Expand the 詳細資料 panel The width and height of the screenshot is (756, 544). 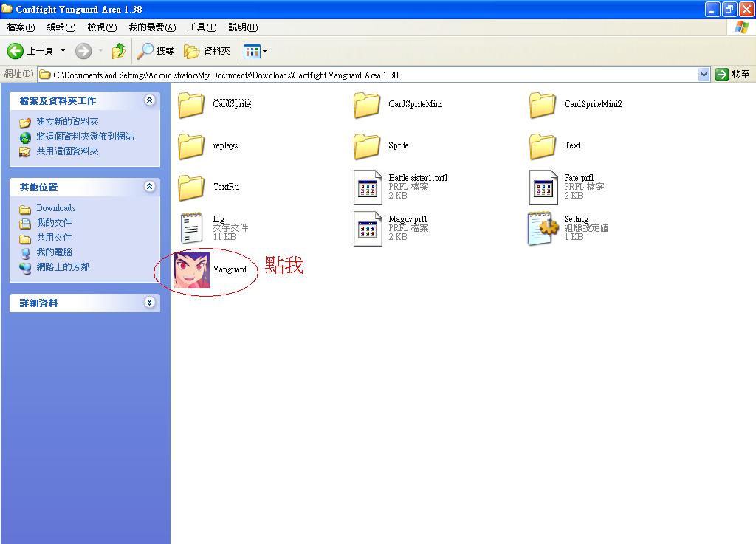pos(150,303)
